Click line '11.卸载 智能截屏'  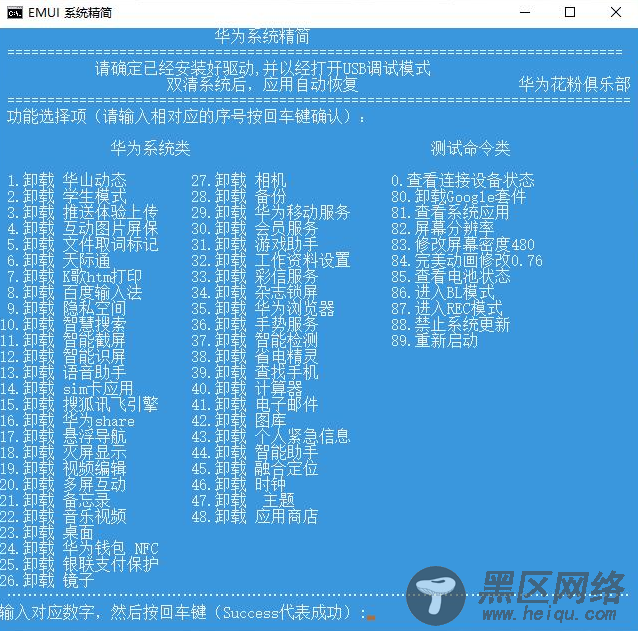tap(63, 341)
